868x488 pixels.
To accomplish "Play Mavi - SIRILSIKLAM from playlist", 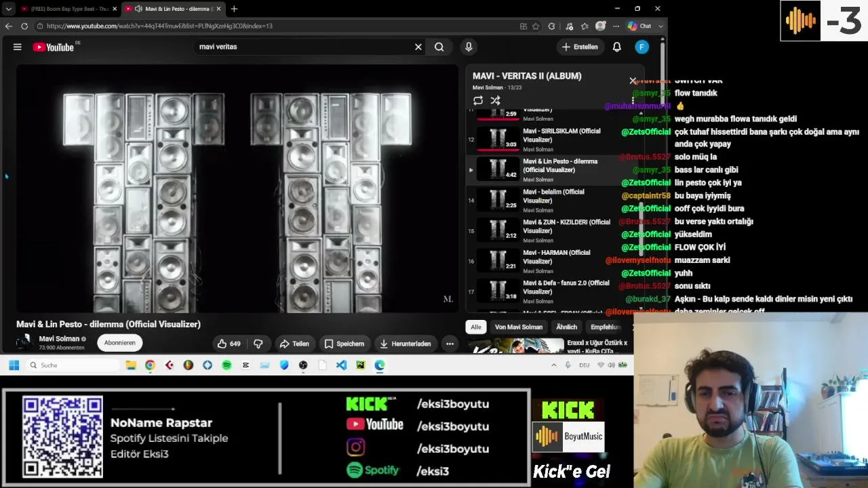I will [551, 140].
